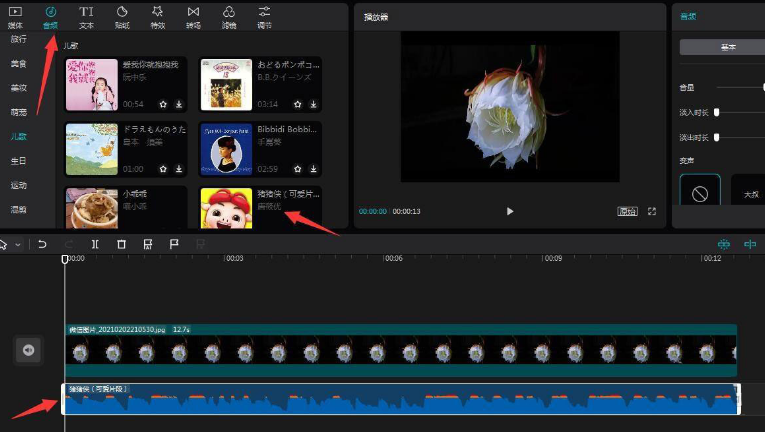Open the 媒体 (Media) tab
Image resolution: width=765 pixels, height=432 pixels.
point(15,15)
